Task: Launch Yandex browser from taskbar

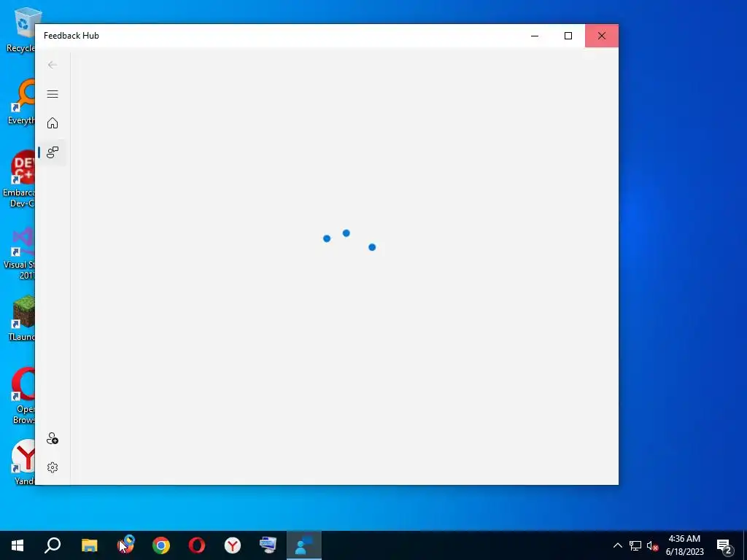Action: (233, 545)
